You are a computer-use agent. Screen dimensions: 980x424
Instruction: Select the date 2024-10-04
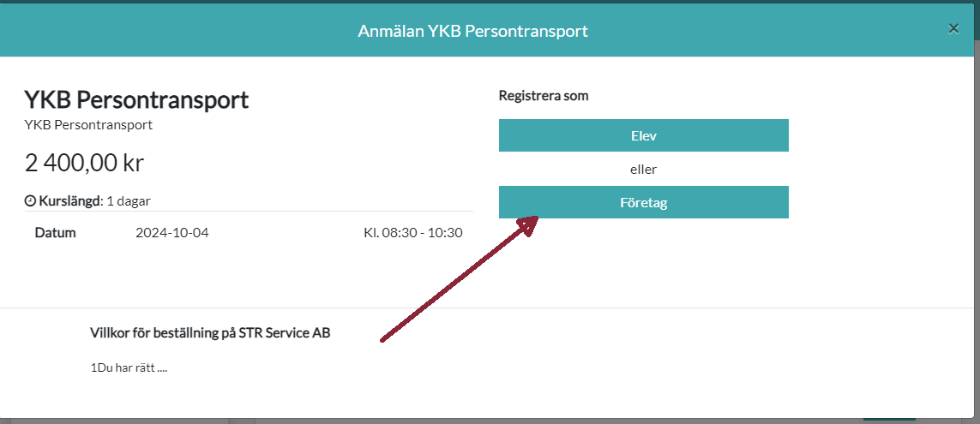coord(171,233)
